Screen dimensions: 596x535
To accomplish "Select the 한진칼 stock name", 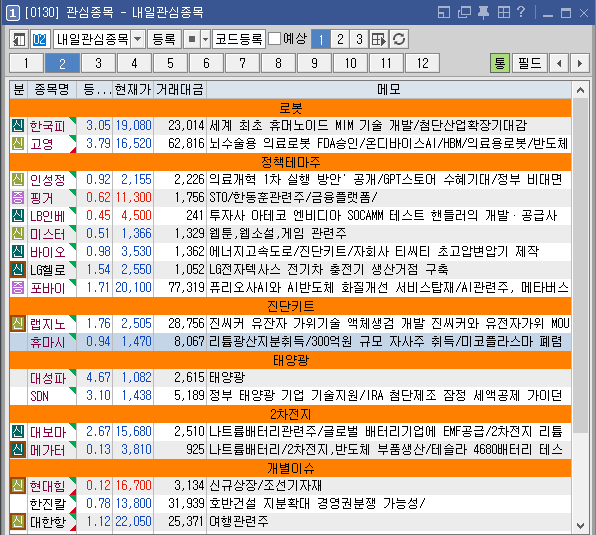I will [x=48, y=504].
